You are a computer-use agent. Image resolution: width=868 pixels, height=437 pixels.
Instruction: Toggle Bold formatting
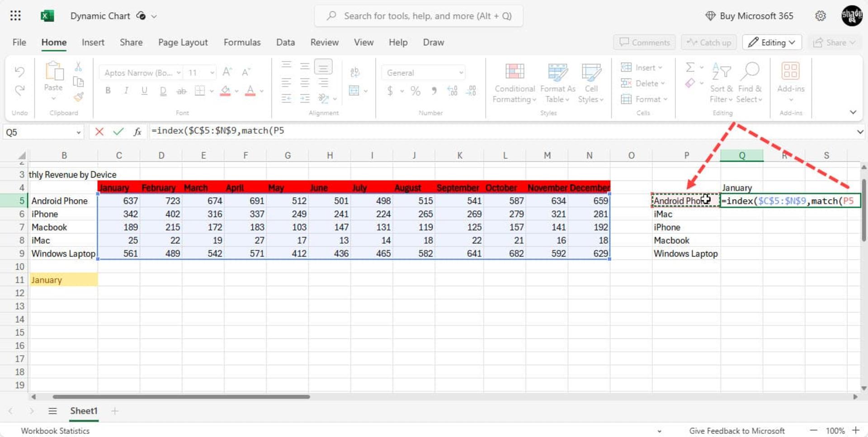[108, 90]
